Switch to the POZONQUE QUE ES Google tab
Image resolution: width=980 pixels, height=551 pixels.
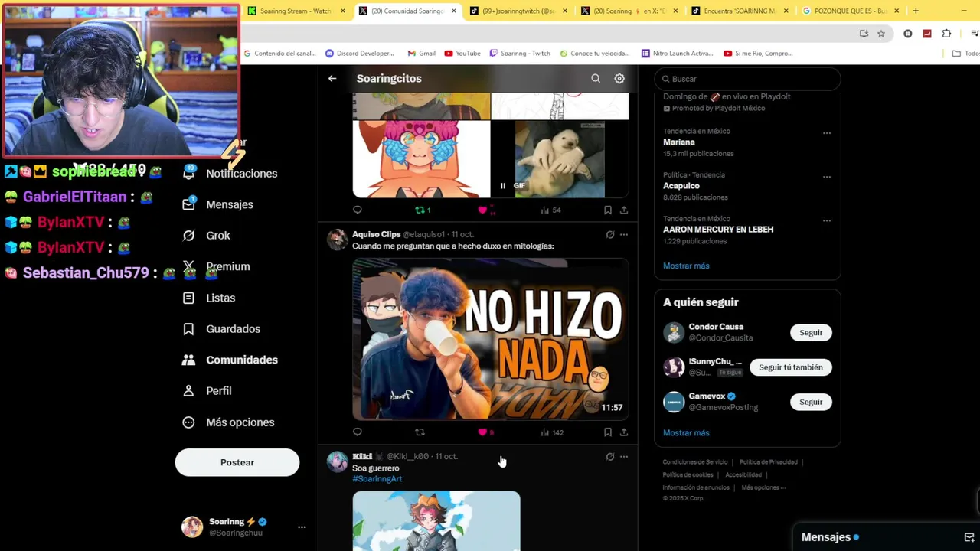pyautogui.click(x=850, y=11)
